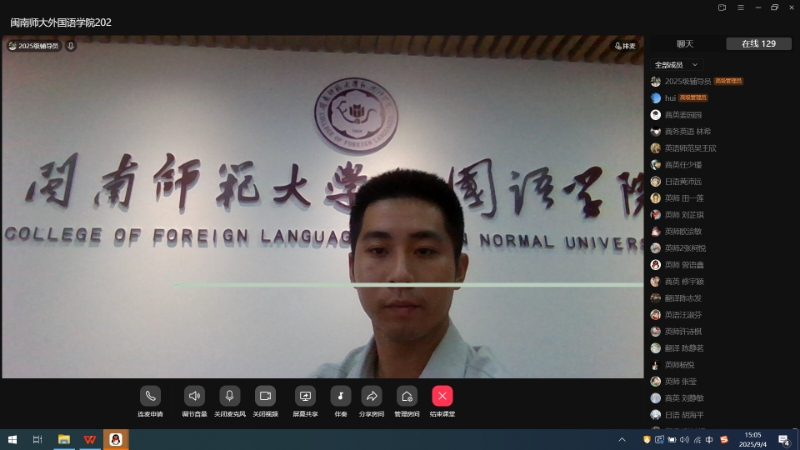Expand the 全部成员 member filter dropdown
The width and height of the screenshot is (800, 450).
[x=677, y=64]
